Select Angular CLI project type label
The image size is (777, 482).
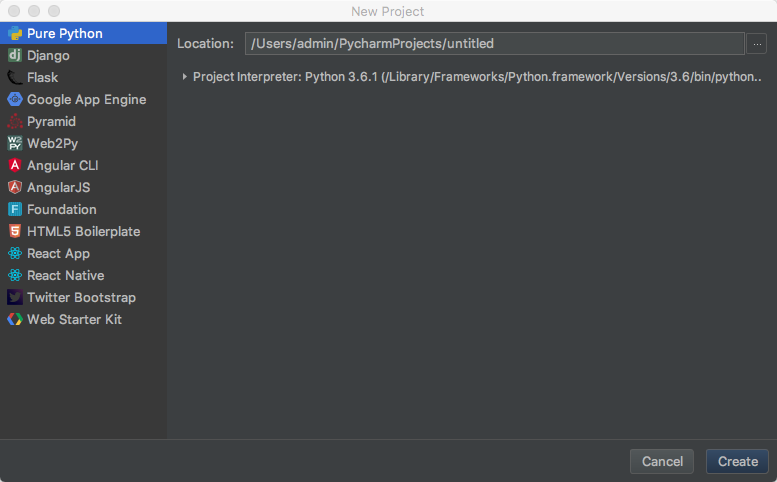coord(62,165)
